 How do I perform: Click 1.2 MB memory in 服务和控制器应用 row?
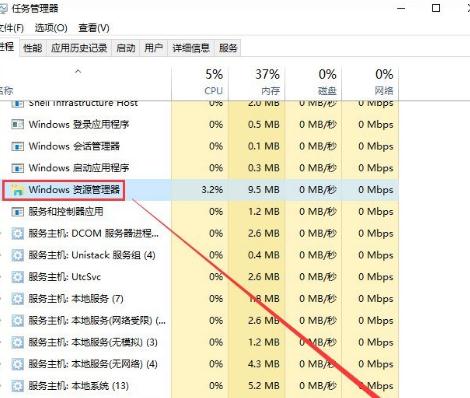(263, 211)
